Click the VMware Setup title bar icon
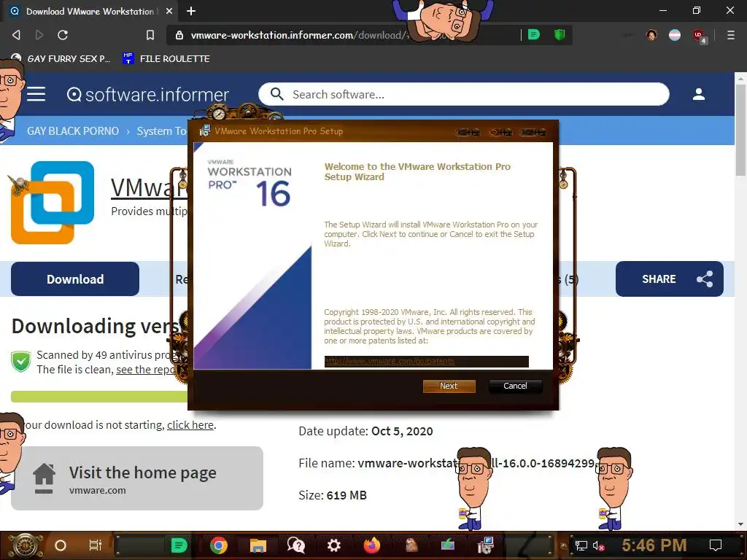Image resolution: width=747 pixels, height=560 pixels. 204,131
